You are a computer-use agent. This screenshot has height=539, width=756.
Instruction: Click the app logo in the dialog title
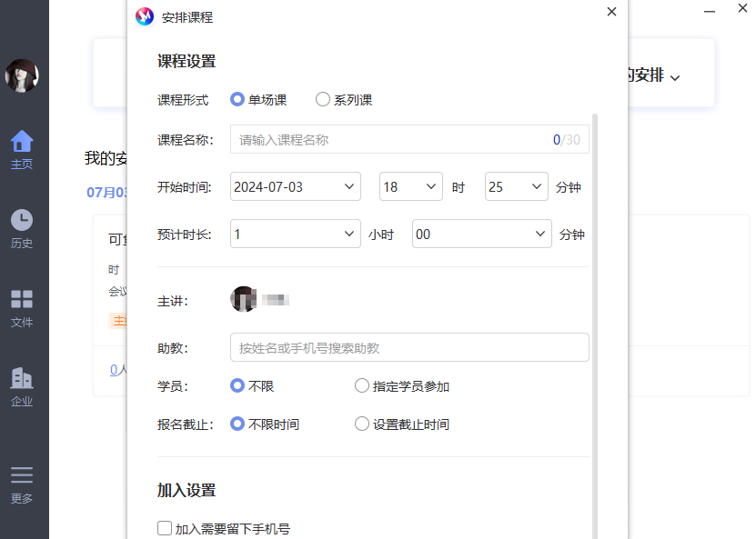(145, 16)
